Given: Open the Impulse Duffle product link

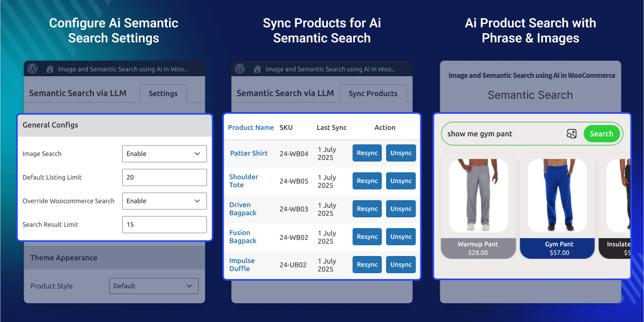Looking at the screenshot, I should pyautogui.click(x=242, y=264).
